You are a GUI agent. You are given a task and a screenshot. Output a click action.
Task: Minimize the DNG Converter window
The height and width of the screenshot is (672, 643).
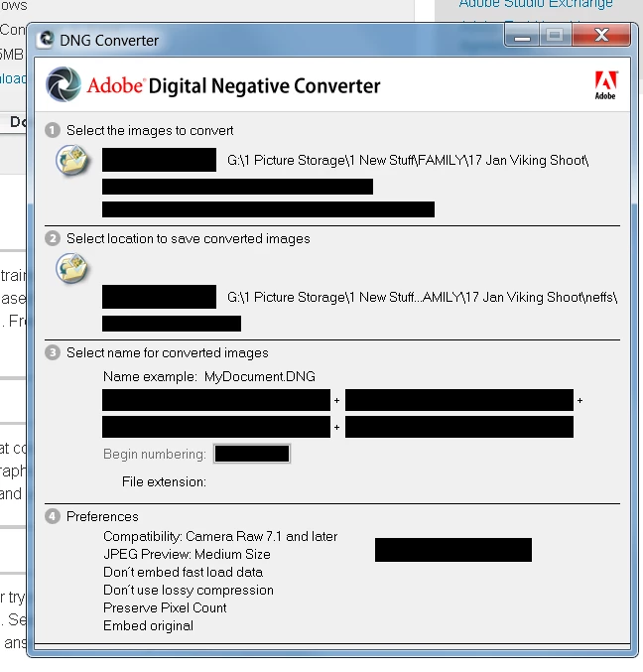522,35
